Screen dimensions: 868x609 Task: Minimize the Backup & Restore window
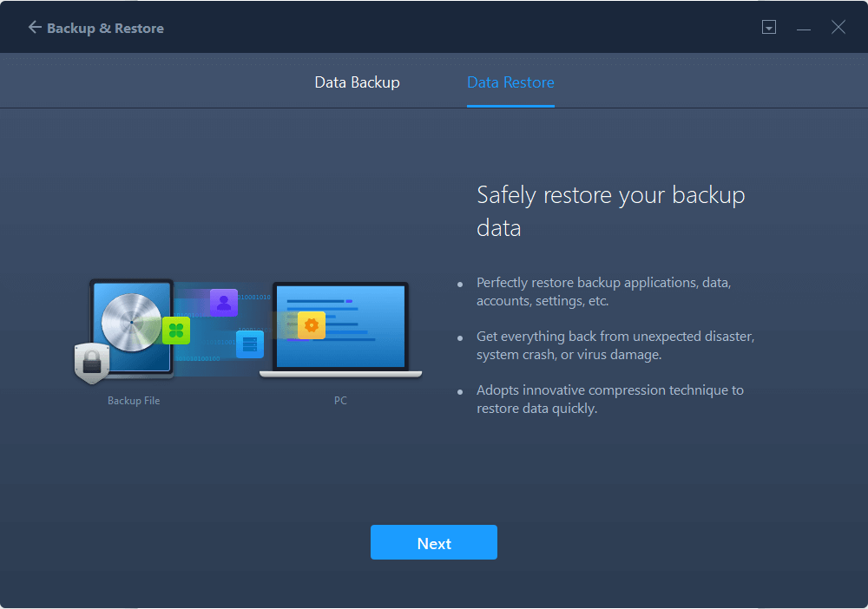tap(803, 28)
